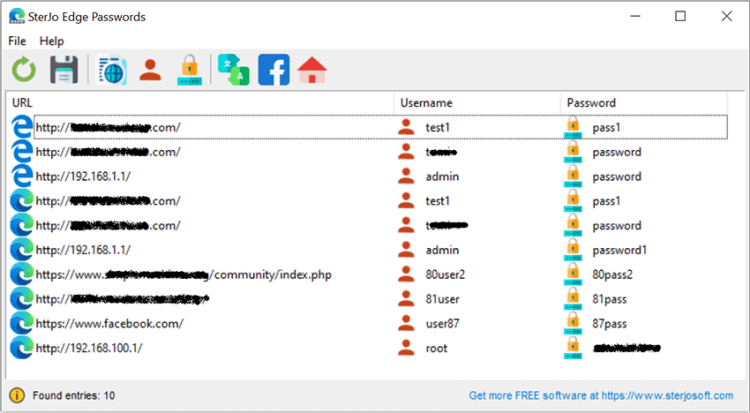Click the lock icon next to 87pass
The width and height of the screenshot is (750, 413).
pos(573,324)
